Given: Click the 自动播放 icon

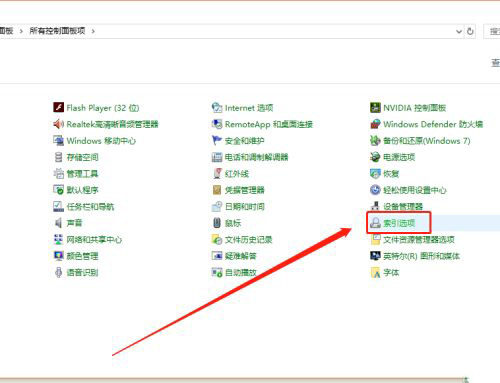Looking at the screenshot, I should (217, 272).
